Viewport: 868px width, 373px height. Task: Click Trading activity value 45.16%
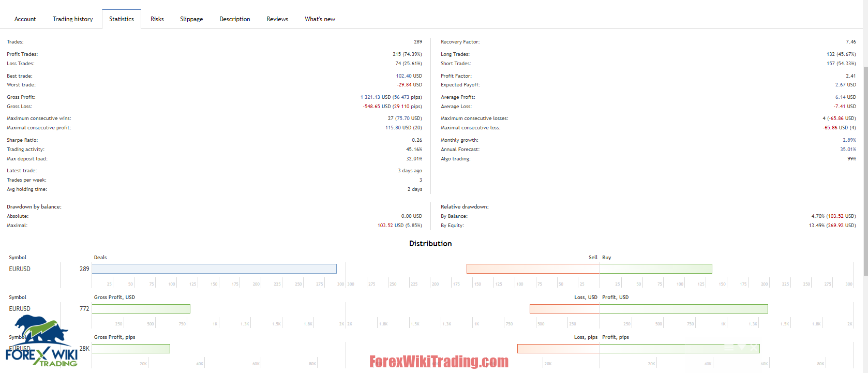click(414, 150)
